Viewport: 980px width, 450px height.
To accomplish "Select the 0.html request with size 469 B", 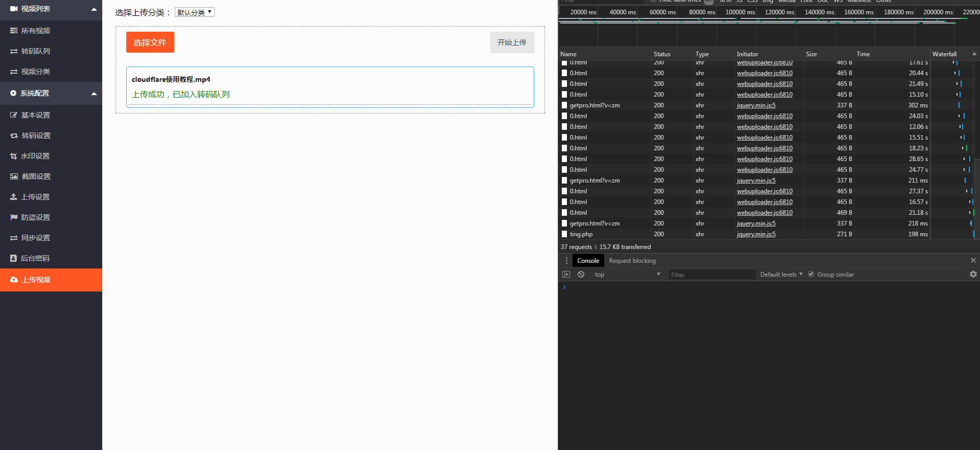I will coord(578,213).
